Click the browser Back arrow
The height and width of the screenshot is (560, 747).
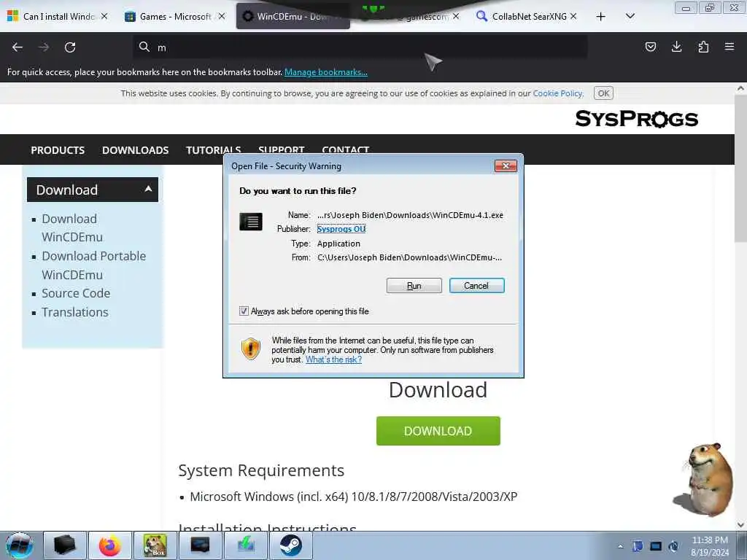click(x=18, y=47)
